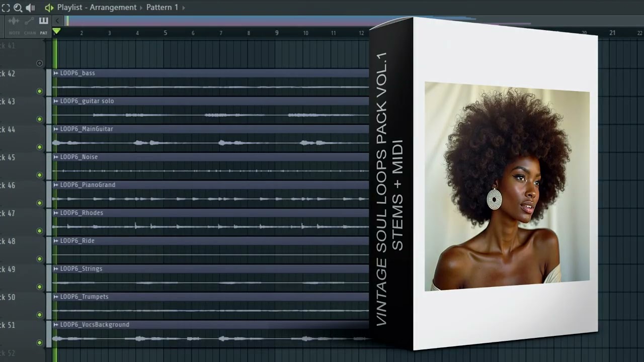644x362 pixels.
Task: Mute the LOOP6_bass track
Action: point(40,91)
